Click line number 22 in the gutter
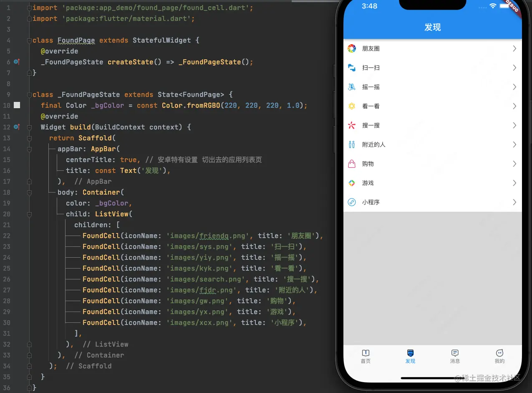Viewport: 532px width, 393px height. point(6,236)
